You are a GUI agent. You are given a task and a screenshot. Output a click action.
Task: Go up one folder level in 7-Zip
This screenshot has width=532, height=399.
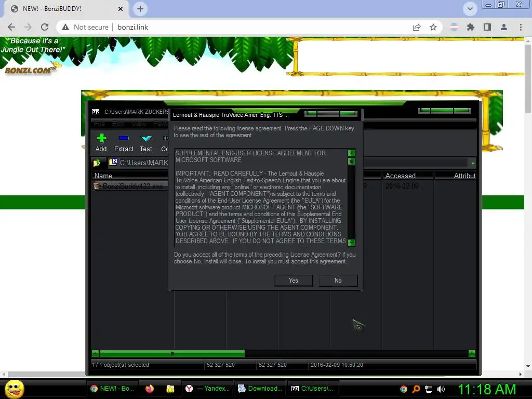97,163
